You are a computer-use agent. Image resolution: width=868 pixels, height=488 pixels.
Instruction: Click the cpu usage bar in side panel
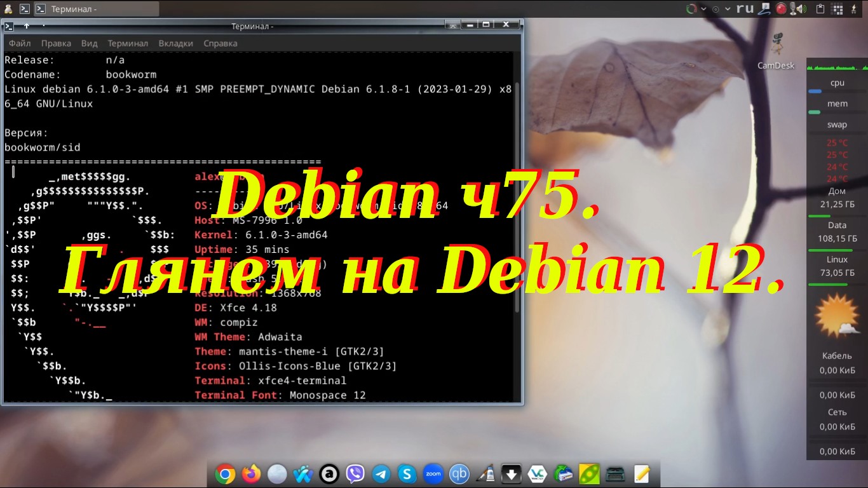pyautogui.click(x=837, y=91)
